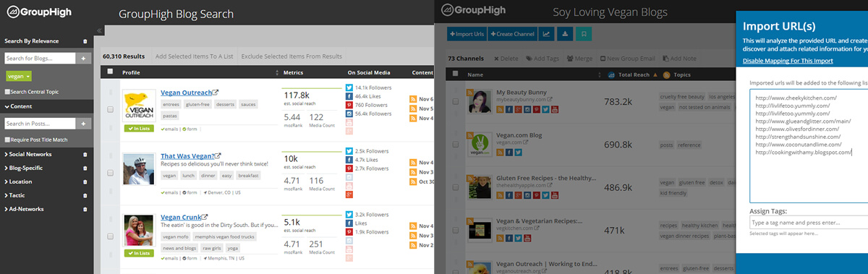Click the green bookmark icon button

tap(584, 33)
